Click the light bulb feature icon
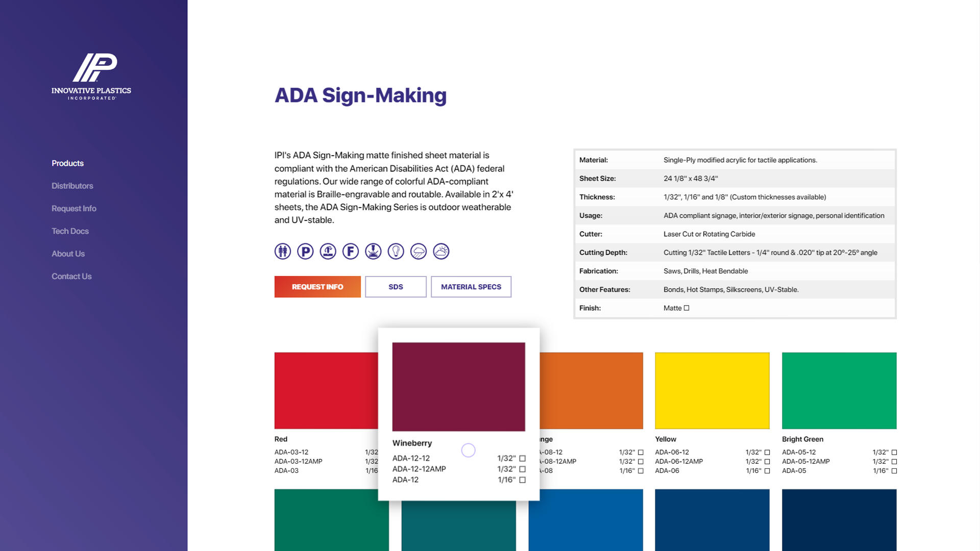The height and width of the screenshot is (551, 980). tap(396, 252)
